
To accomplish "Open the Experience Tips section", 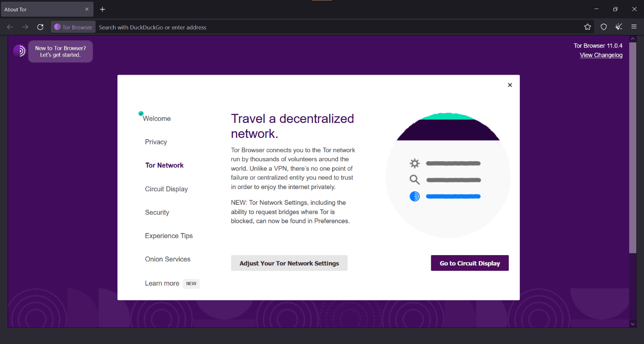I will click(x=169, y=236).
